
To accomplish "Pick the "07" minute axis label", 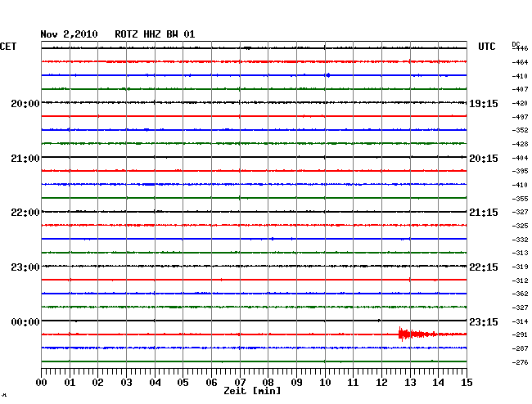I will click(x=240, y=383).
